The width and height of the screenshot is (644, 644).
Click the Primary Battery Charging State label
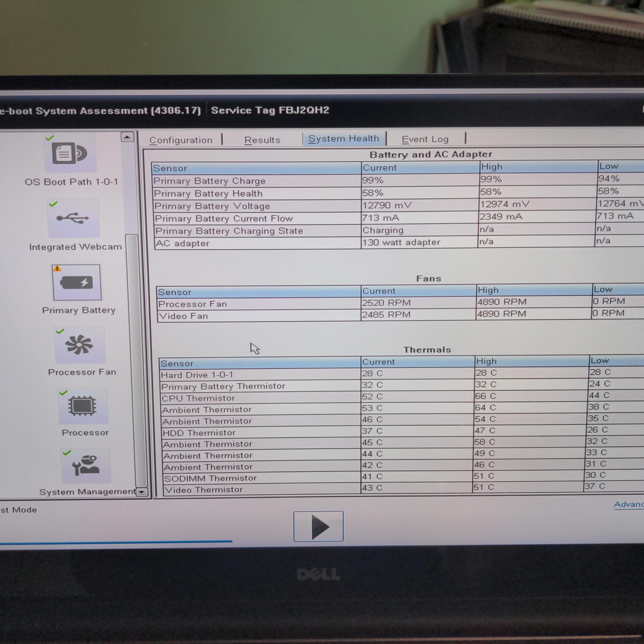pos(229,231)
